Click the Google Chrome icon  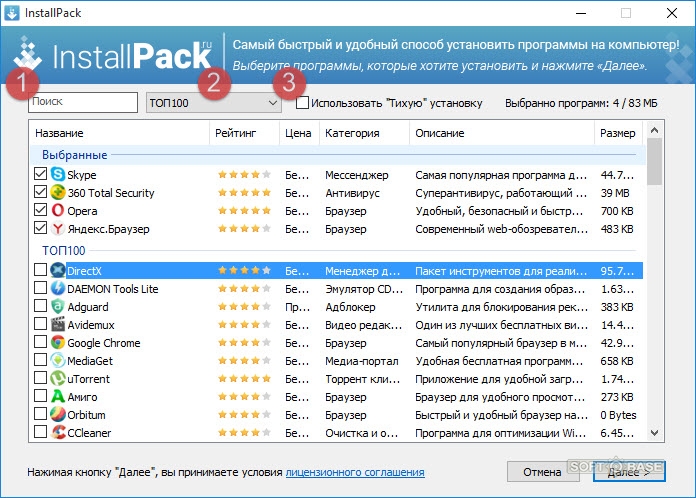(58, 342)
